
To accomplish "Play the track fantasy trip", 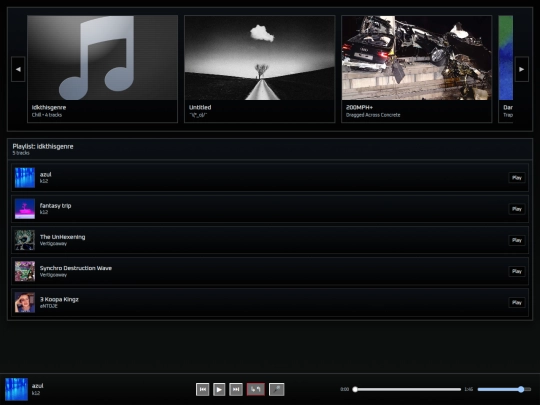I will coord(517,209).
